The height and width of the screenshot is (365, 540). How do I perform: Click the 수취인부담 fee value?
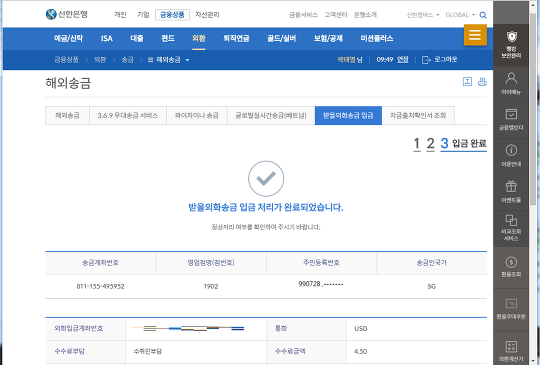click(x=147, y=352)
